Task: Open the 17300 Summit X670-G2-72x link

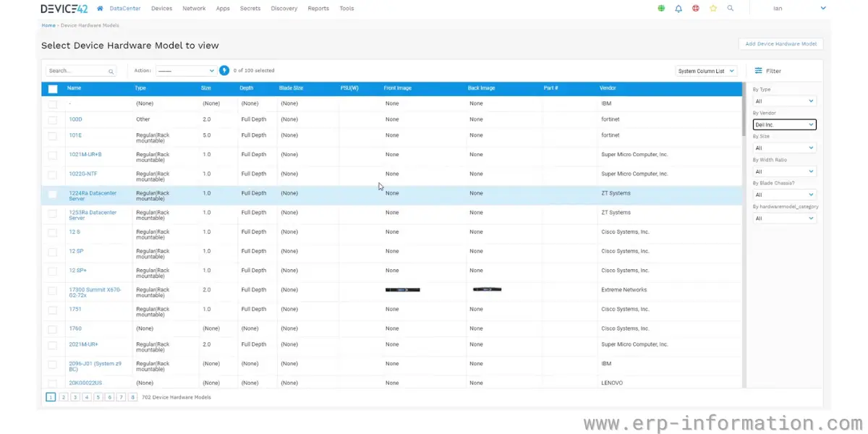Action: (x=95, y=292)
